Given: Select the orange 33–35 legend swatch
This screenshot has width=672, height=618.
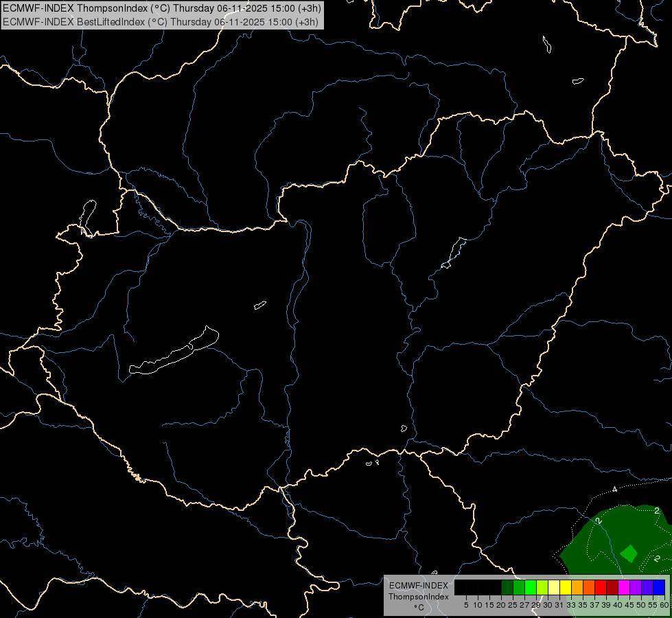Looking at the screenshot, I should tap(577, 587).
